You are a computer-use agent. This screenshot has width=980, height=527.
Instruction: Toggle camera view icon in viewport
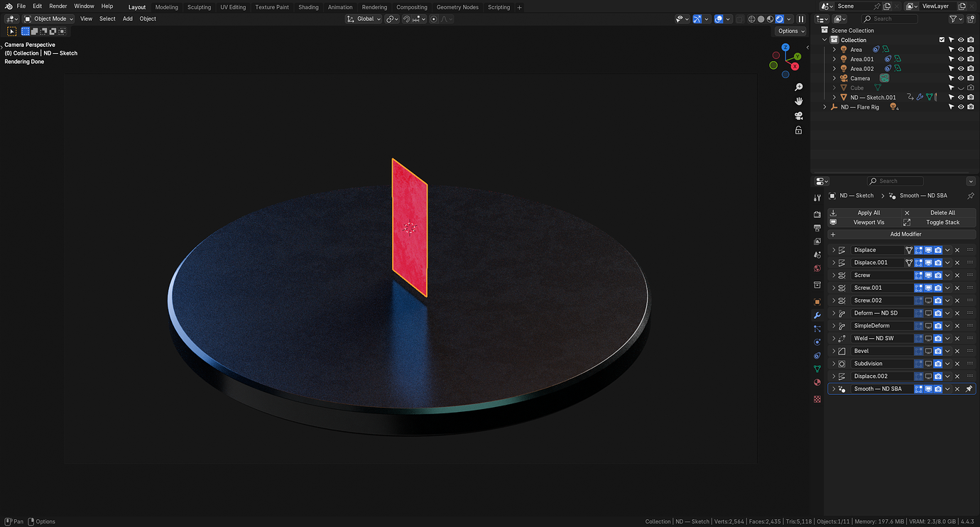click(x=798, y=116)
